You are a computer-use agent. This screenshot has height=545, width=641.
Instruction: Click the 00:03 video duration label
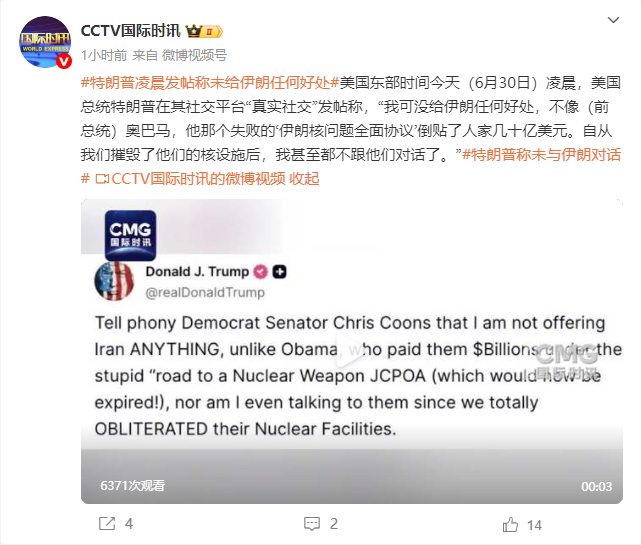click(x=596, y=487)
